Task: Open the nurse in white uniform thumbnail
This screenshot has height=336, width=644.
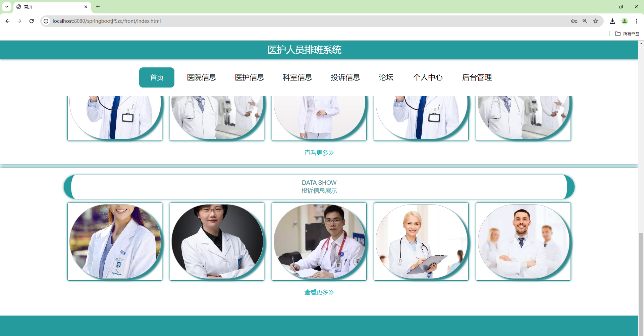Action: pos(319,118)
